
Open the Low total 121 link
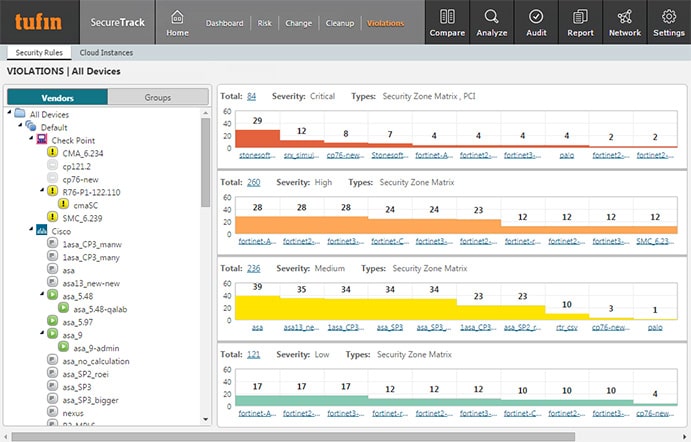[x=253, y=354]
